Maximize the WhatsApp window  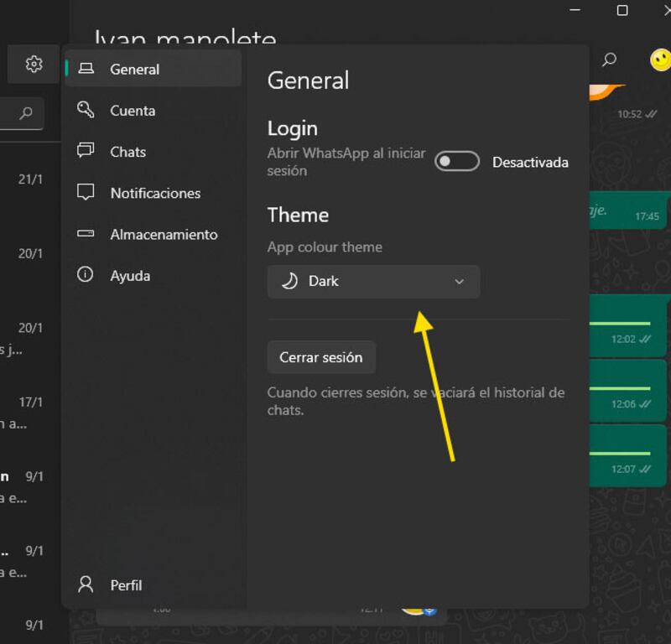[x=622, y=10]
